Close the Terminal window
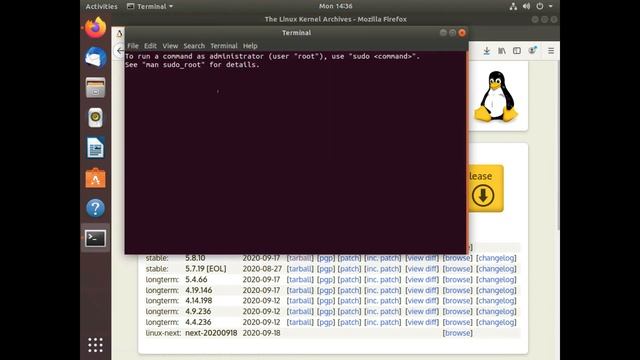The image size is (640, 360). [x=462, y=33]
